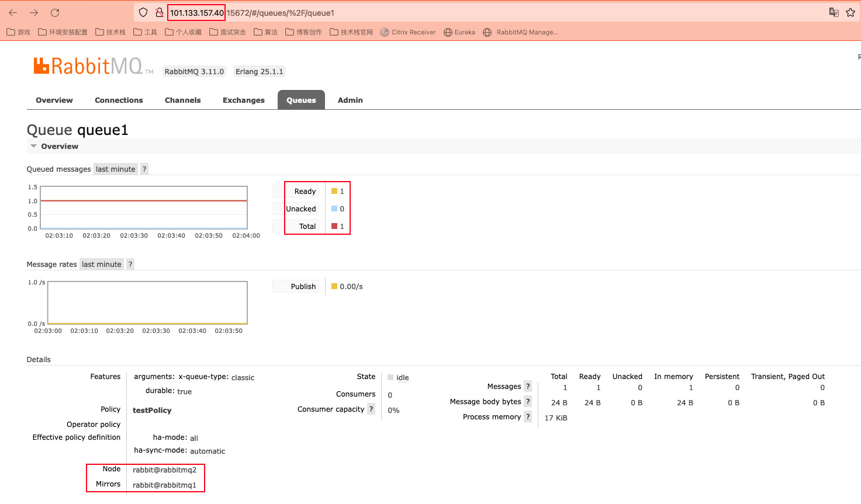Switch to the Channels tab
The height and width of the screenshot is (504, 861).
click(182, 100)
